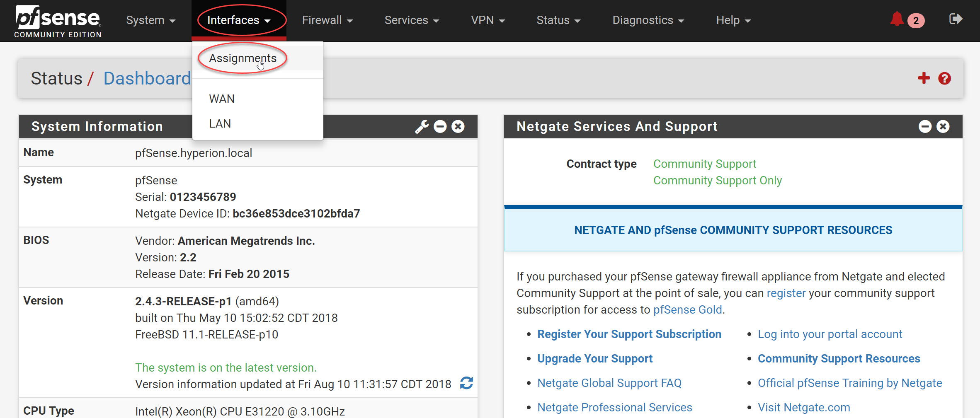Click the logout arrow icon

[956, 19]
